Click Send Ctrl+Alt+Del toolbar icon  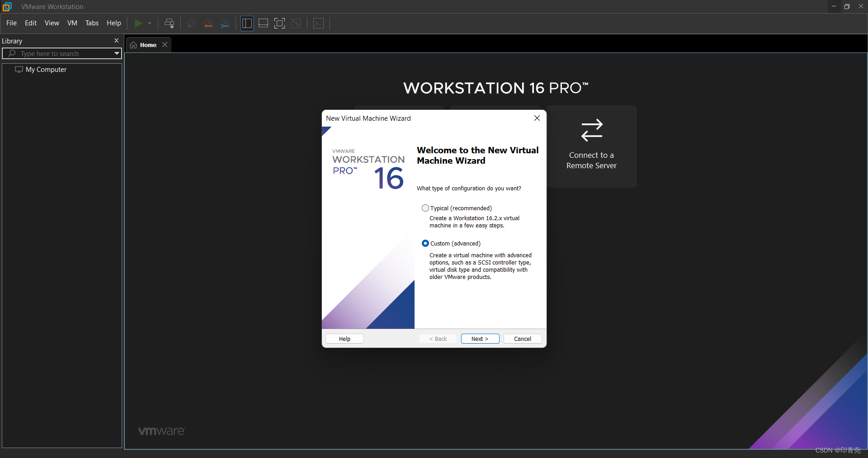pos(170,23)
